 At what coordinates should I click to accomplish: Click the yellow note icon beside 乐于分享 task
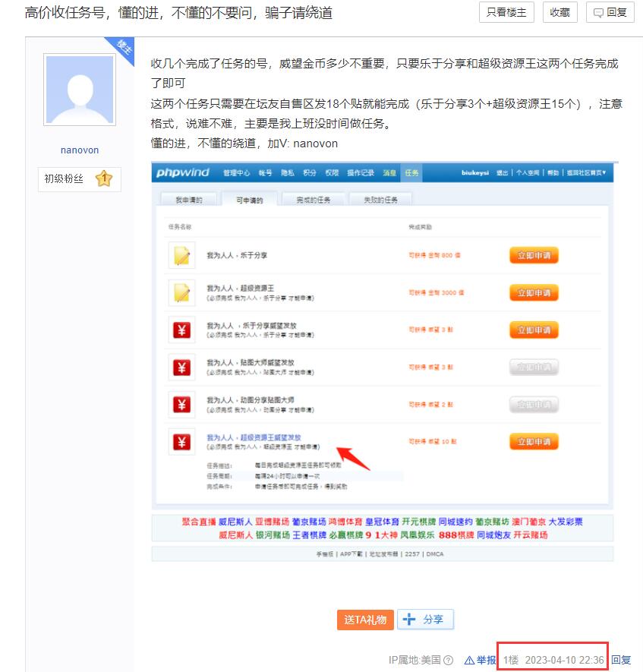[x=181, y=255]
